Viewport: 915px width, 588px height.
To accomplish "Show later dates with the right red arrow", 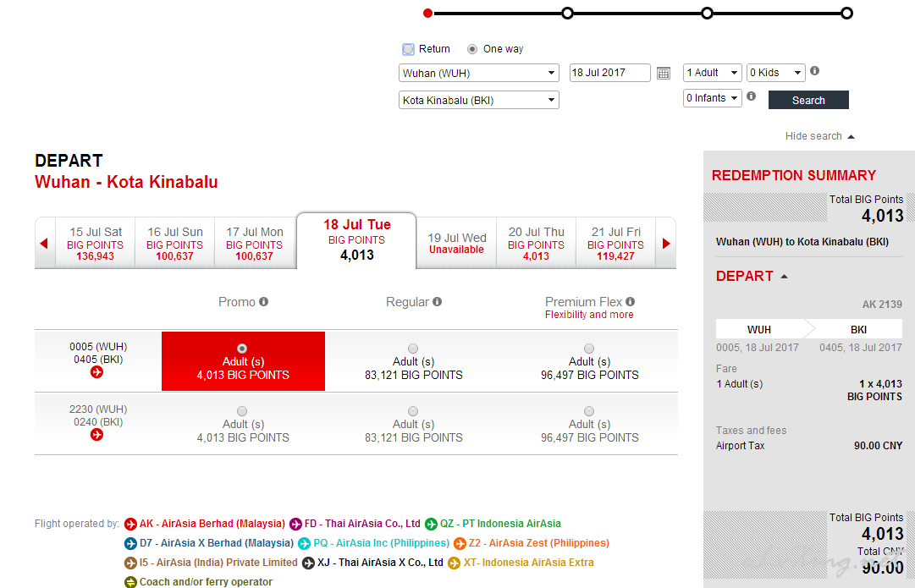I will [x=666, y=244].
